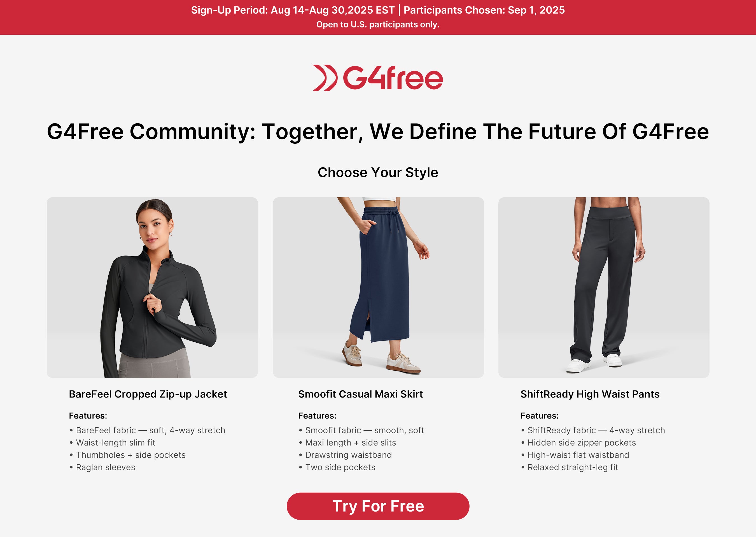Click 'Raglan sleeves' jacket feature
Viewport: 756px width, 537px height.
[105, 467]
